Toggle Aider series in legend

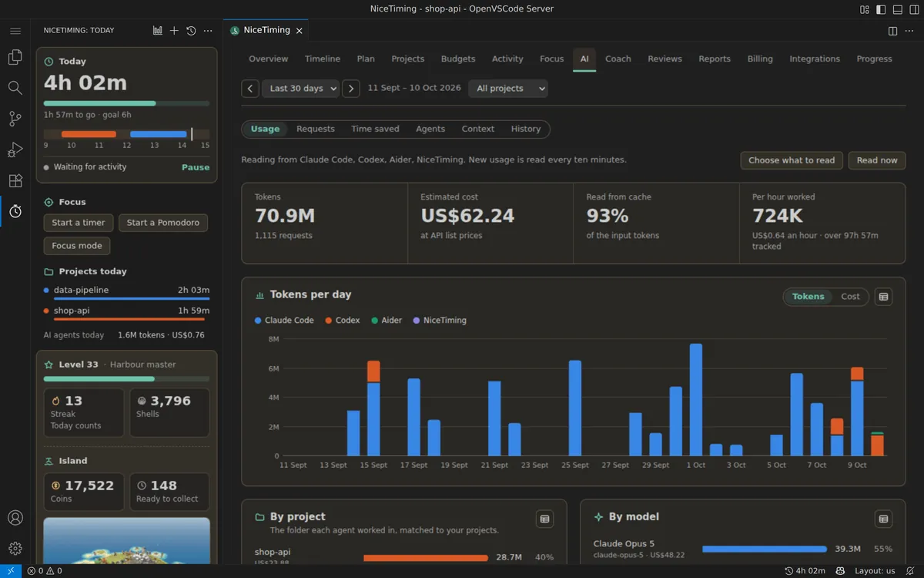[386, 321]
